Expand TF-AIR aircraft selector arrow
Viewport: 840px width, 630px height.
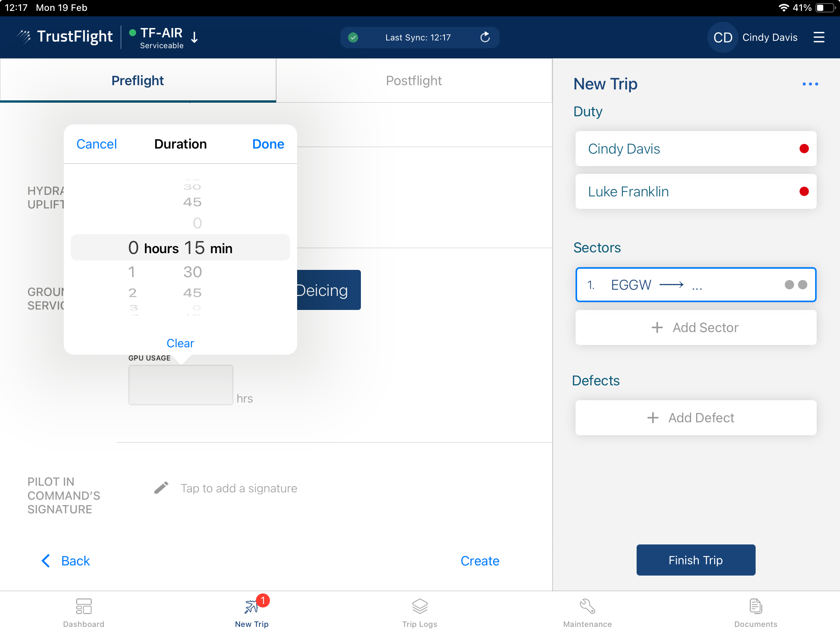[x=195, y=38]
